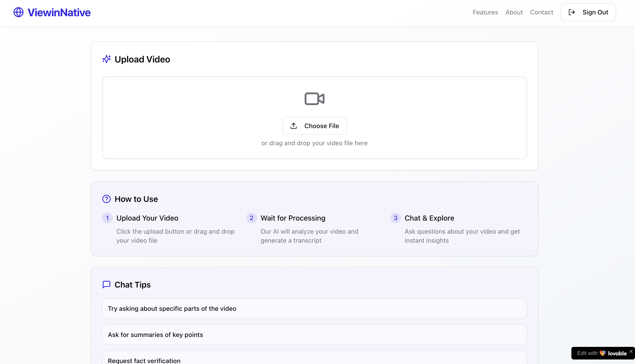The height and width of the screenshot is (364, 635).
Task: Open the Contact navigation link
Action: coord(541,12)
